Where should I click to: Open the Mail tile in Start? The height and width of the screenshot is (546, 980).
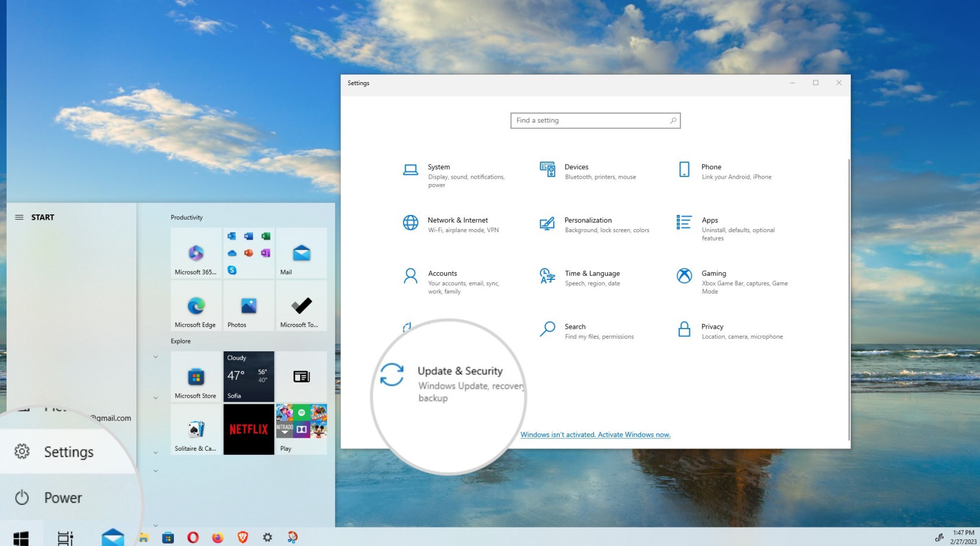301,253
